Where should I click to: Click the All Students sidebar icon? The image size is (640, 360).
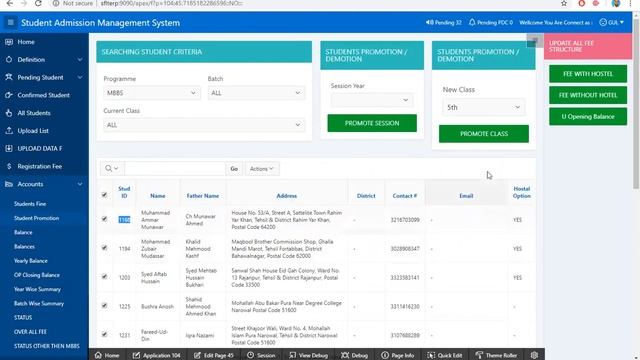click(x=9, y=113)
